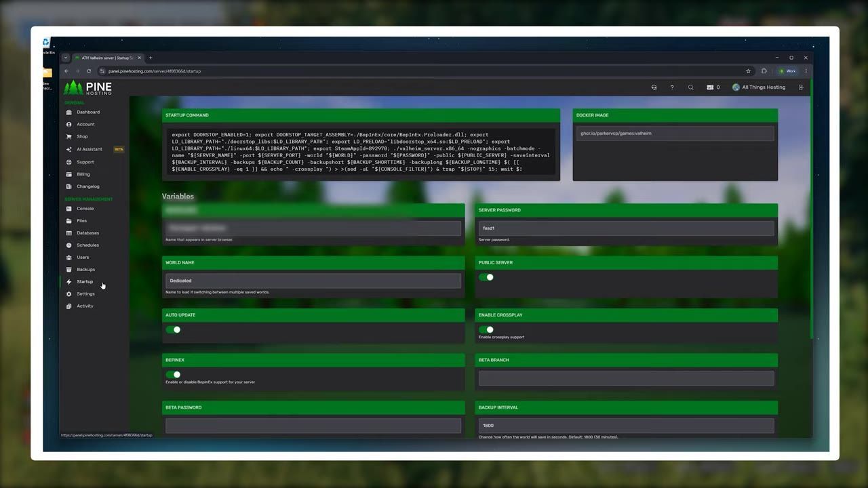Bookmark this page with the star icon
868x488 pixels.
coord(749,70)
